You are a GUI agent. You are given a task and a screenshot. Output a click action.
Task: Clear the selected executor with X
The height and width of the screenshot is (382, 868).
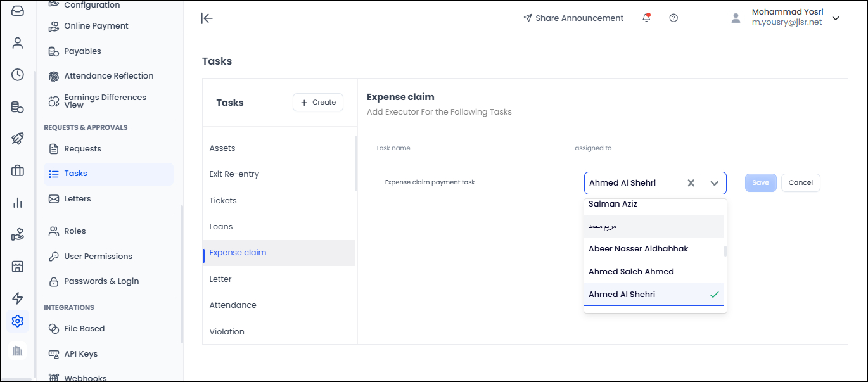[x=691, y=183]
